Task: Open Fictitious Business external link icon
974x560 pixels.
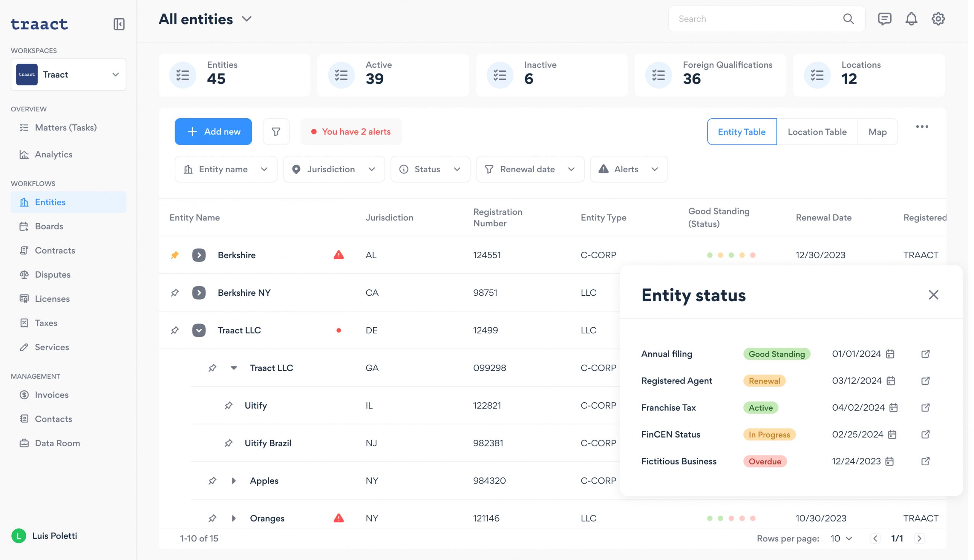Action: (925, 461)
